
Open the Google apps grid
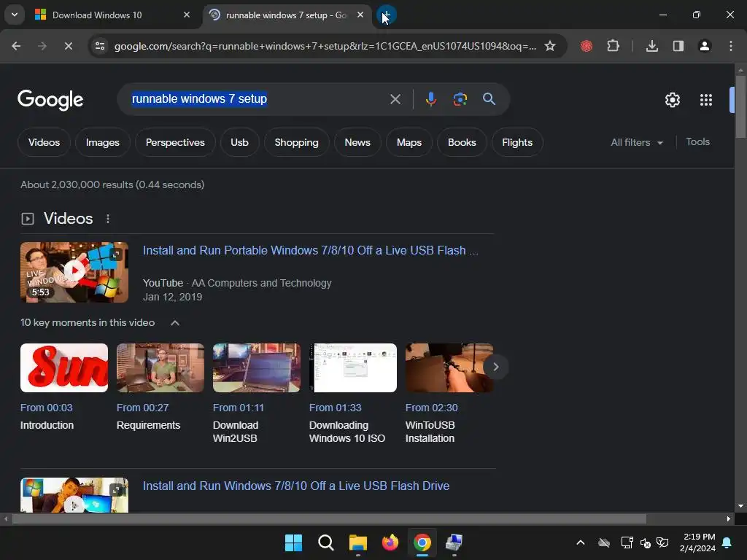pyautogui.click(x=706, y=100)
